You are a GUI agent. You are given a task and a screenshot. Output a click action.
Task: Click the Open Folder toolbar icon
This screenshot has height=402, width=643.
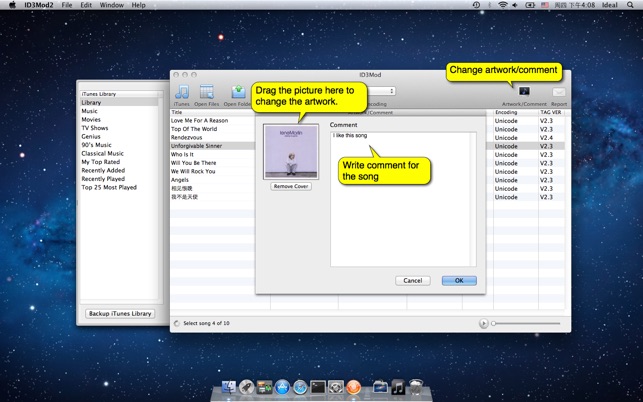tap(238, 92)
